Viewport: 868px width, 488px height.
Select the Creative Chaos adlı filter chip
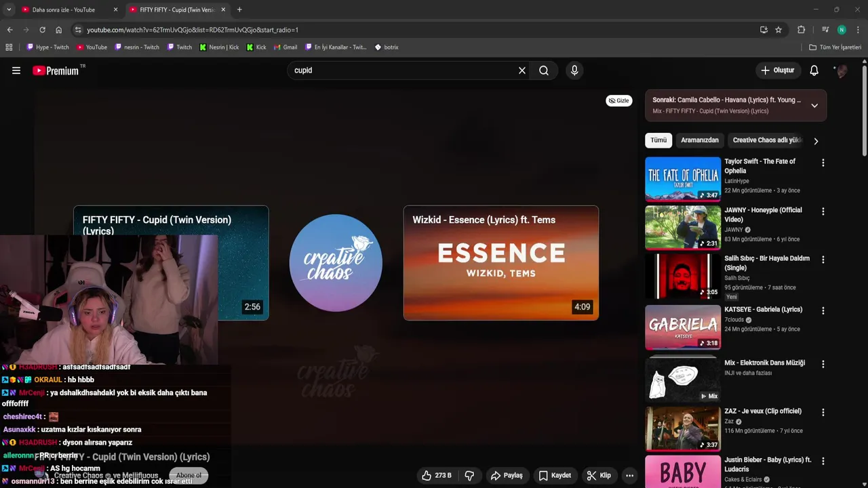[767, 140]
